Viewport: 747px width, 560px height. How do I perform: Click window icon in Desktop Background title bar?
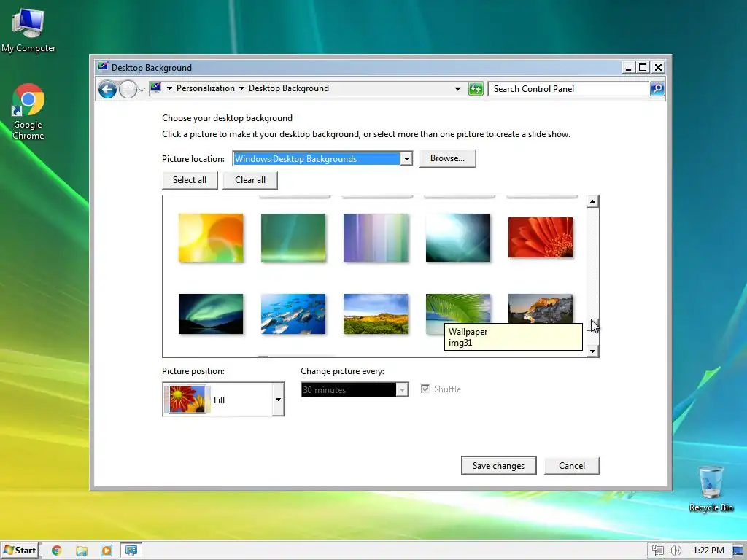(102, 66)
